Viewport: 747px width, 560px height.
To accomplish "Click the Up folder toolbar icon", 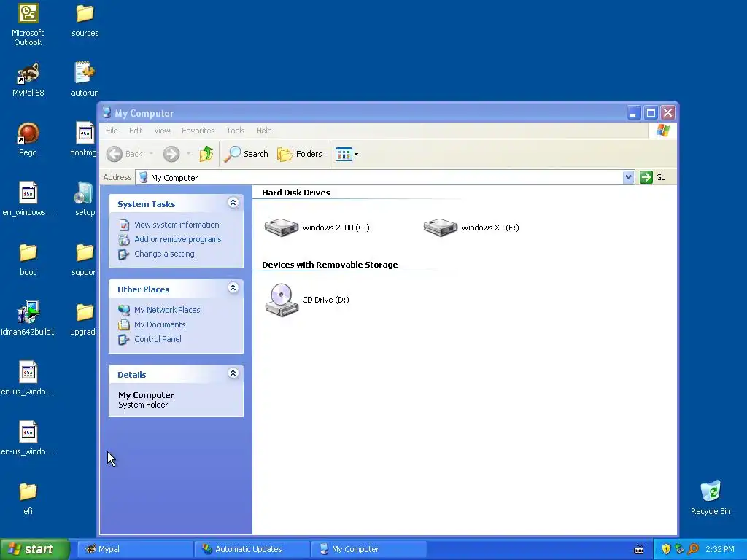I will (x=206, y=154).
